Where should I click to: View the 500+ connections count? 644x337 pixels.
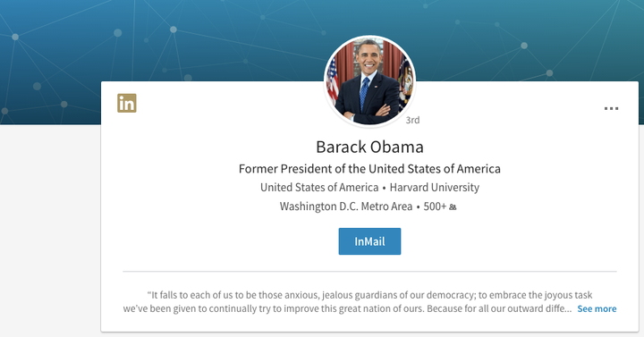coord(435,206)
